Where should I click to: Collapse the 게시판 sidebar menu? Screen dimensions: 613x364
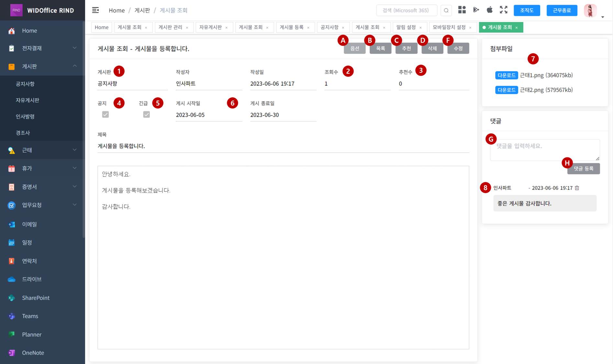[74, 66]
